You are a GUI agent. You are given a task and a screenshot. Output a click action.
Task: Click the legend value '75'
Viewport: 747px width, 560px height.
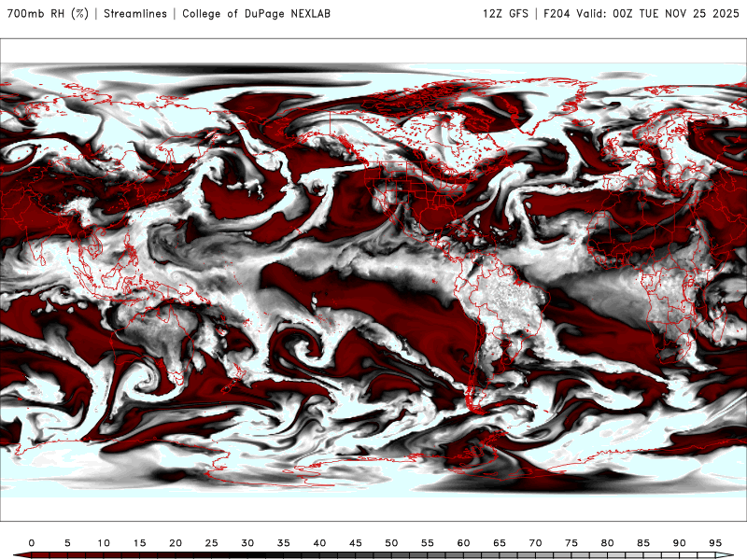(x=571, y=543)
